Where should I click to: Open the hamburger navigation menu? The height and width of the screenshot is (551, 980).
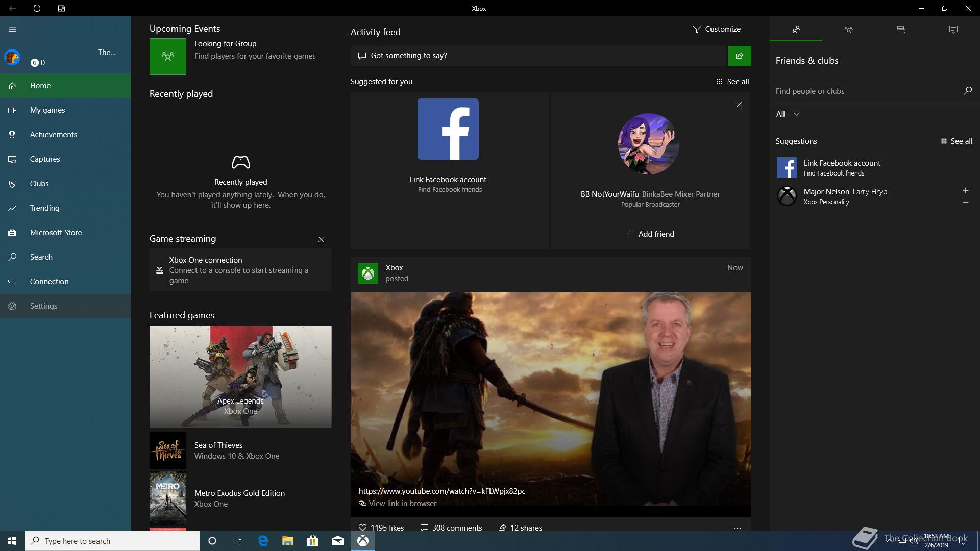tap(13, 30)
